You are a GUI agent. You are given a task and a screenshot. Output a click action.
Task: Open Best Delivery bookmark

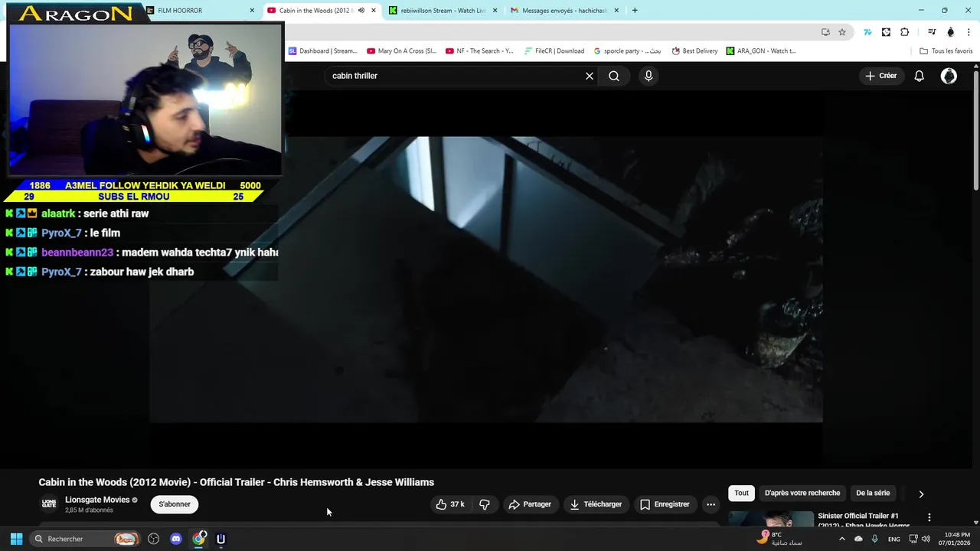click(694, 51)
